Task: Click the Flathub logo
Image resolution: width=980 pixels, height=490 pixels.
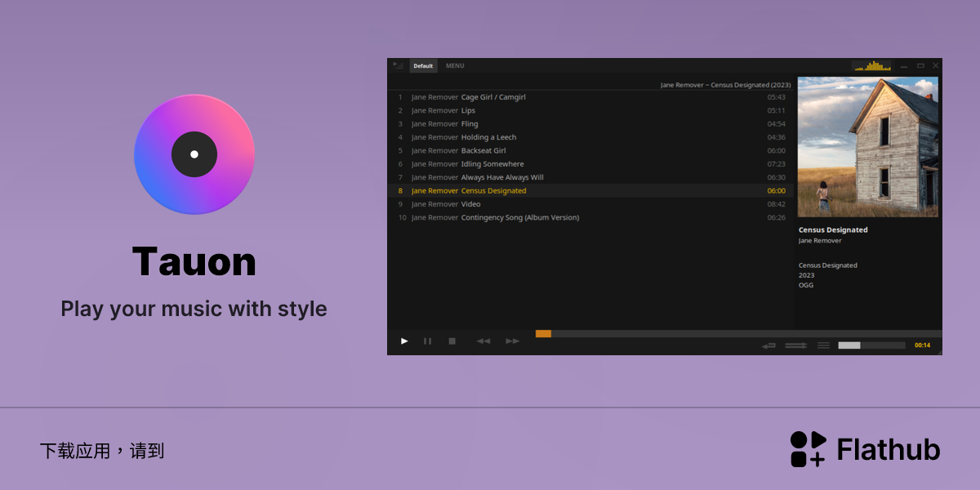Action: tap(865, 449)
